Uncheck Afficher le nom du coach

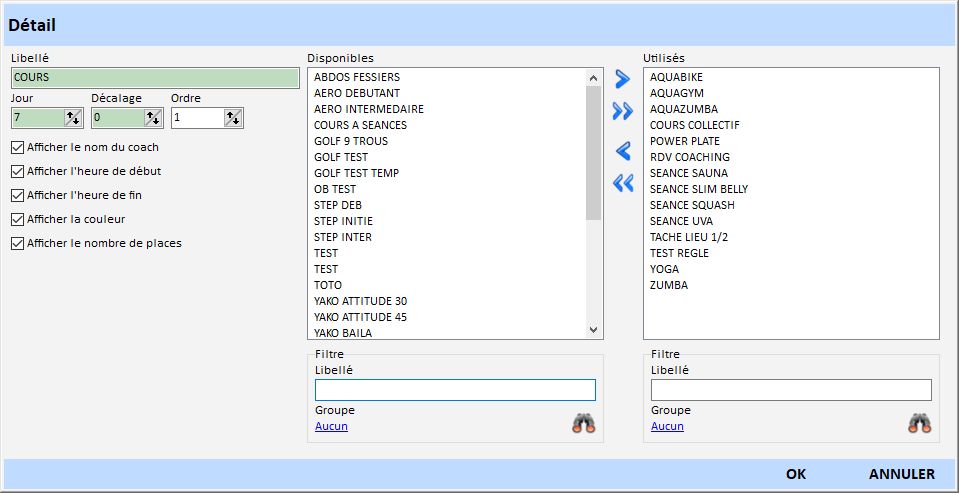click(x=17, y=147)
